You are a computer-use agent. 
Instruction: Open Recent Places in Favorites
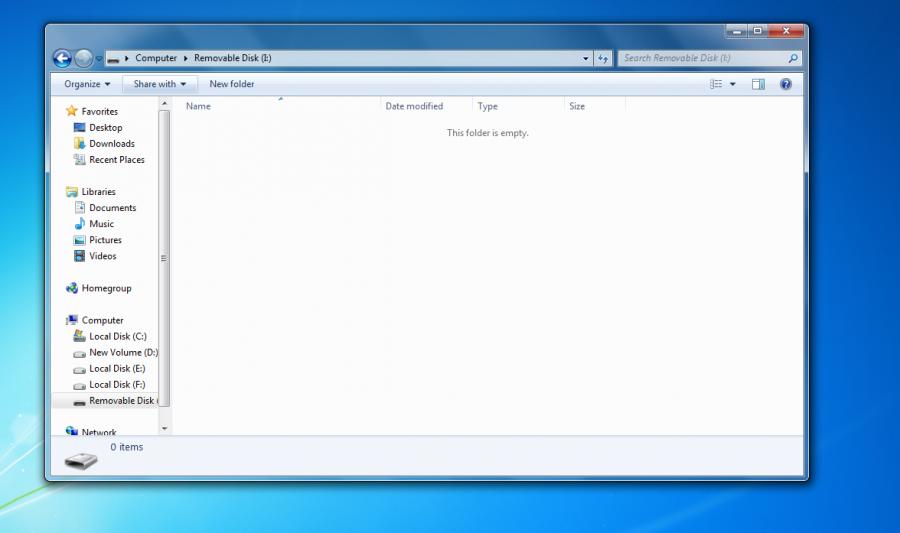click(x=117, y=159)
